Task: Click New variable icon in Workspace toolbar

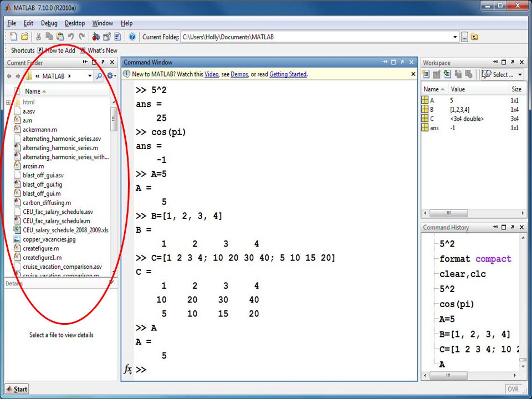Action: [426, 74]
